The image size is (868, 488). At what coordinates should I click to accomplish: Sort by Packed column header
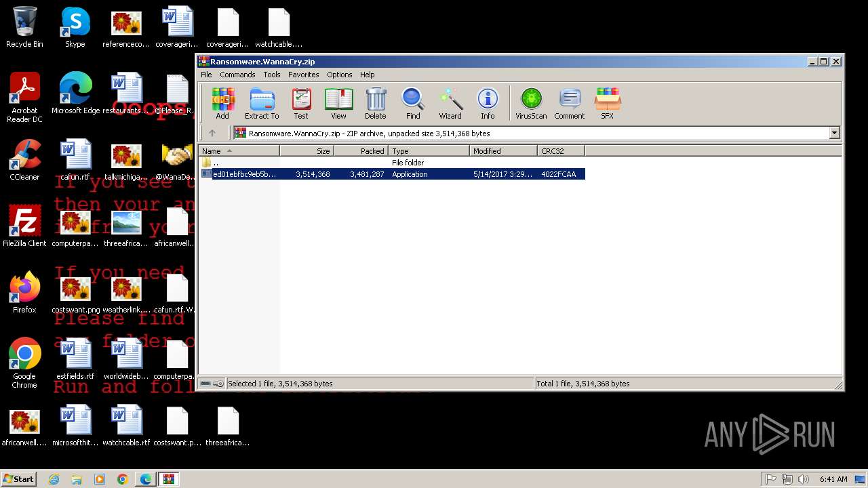tap(361, 151)
